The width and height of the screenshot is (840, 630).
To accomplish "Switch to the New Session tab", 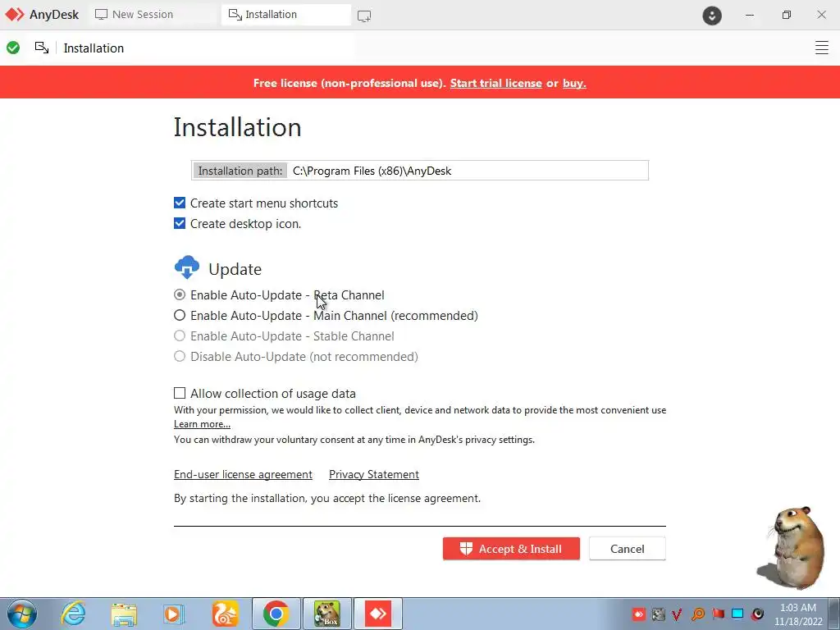I will tap(153, 15).
